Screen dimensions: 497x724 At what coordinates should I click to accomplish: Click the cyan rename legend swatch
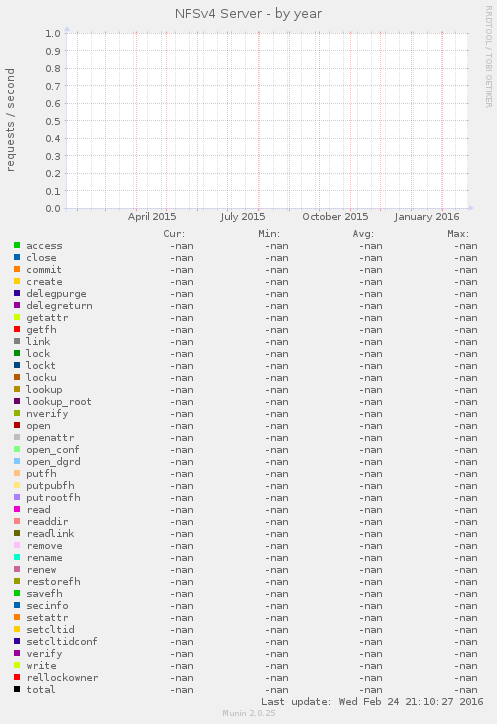coord(17,557)
